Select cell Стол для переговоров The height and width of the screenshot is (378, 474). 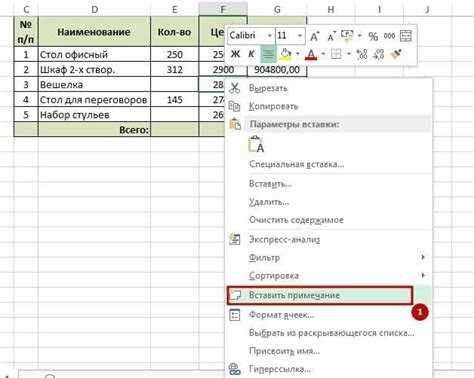94,99
